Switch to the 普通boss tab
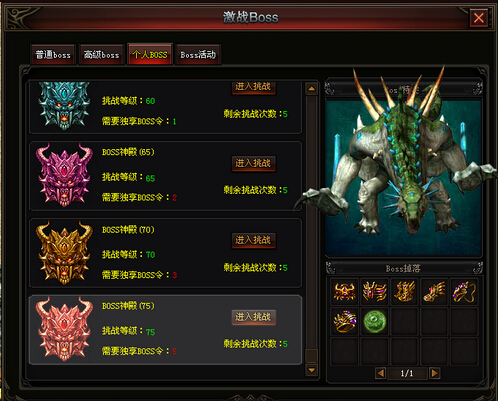Screen dimensions: 498x401 tap(53, 55)
